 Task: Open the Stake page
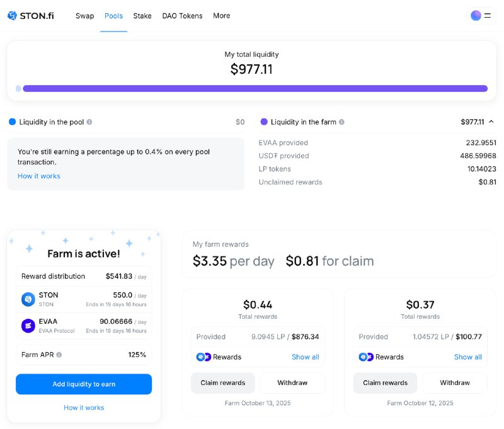[x=142, y=16]
